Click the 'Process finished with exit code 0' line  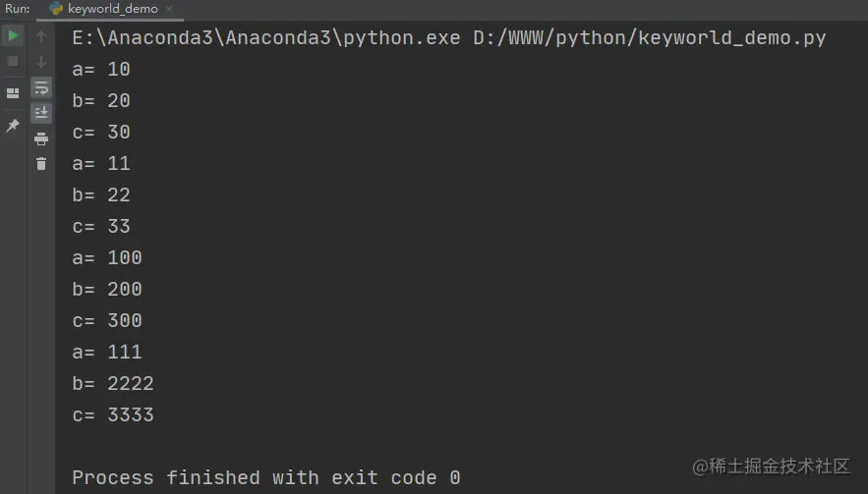[266, 477]
